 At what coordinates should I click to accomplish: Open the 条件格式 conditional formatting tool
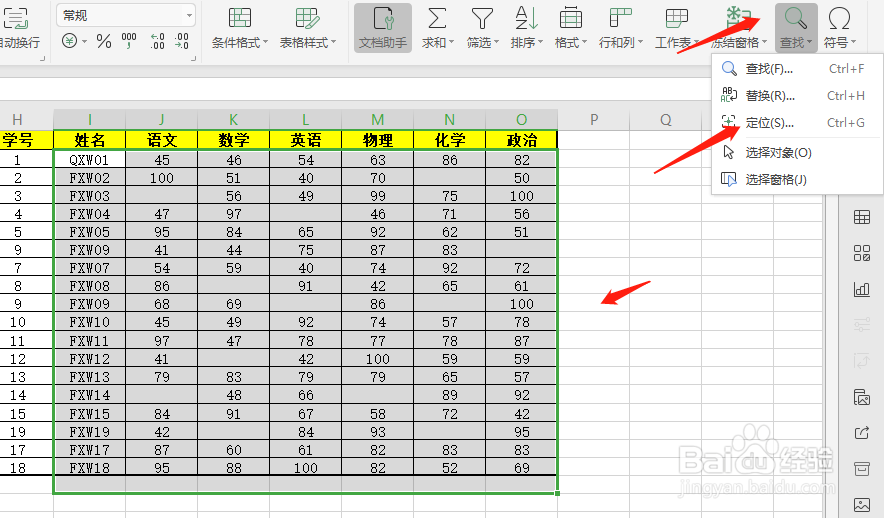[x=240, y=28]
